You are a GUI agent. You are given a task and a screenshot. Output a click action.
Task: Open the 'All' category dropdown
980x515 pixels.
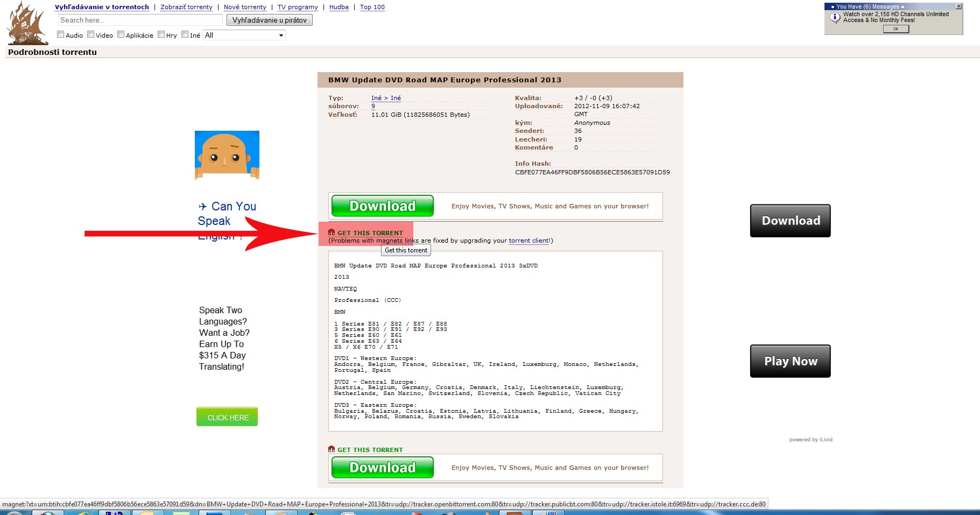pyautogui.click(x=244, y=36)
